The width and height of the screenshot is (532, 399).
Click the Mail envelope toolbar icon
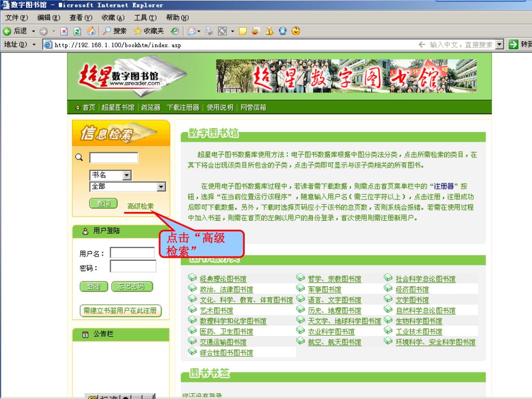pyautogui.click(x=192, y=32)
